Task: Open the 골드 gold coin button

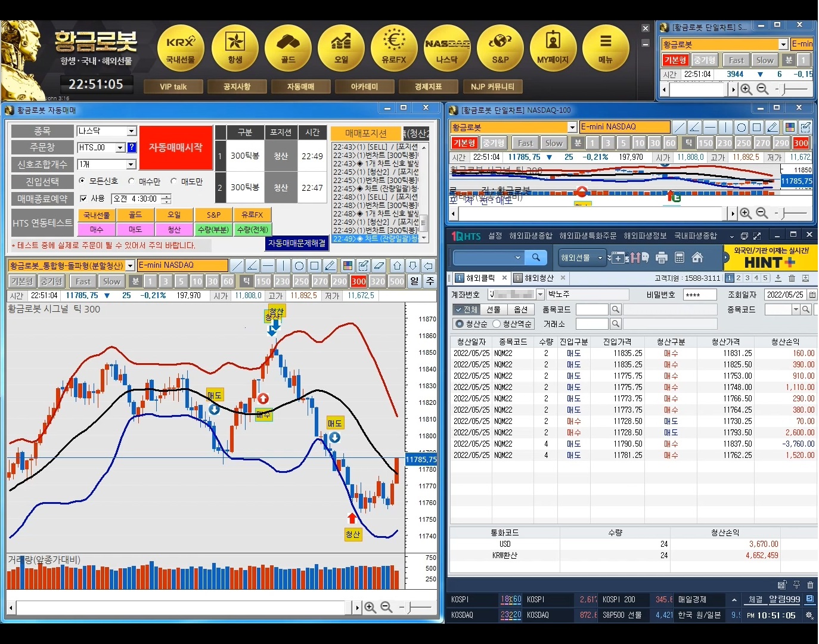Action: pos(288,48)
